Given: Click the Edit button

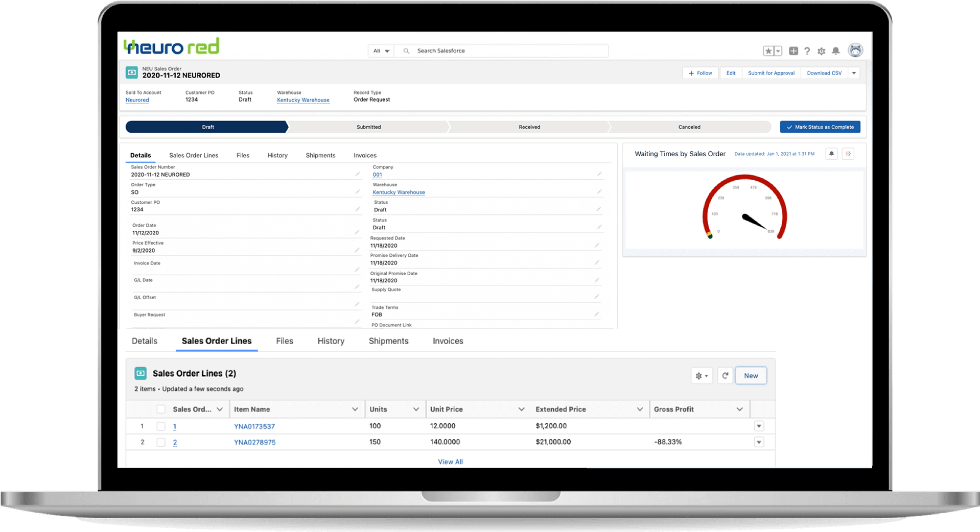Looking at the screenshot, I should point(731,73).
